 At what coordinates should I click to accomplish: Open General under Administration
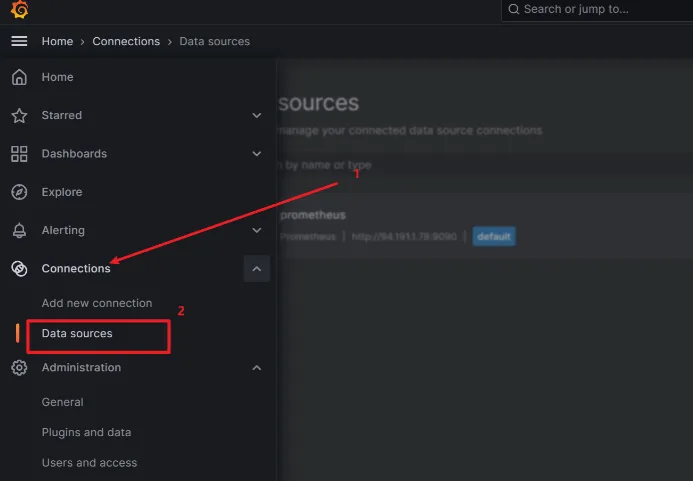click(62, 402)
